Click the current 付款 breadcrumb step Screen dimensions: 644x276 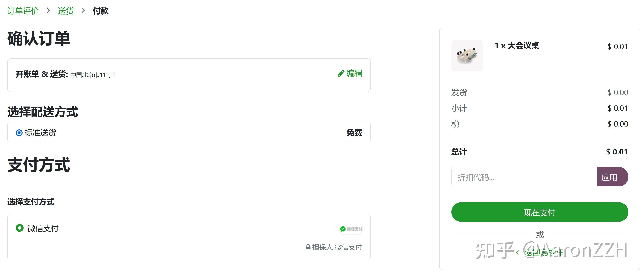point(101,11)
